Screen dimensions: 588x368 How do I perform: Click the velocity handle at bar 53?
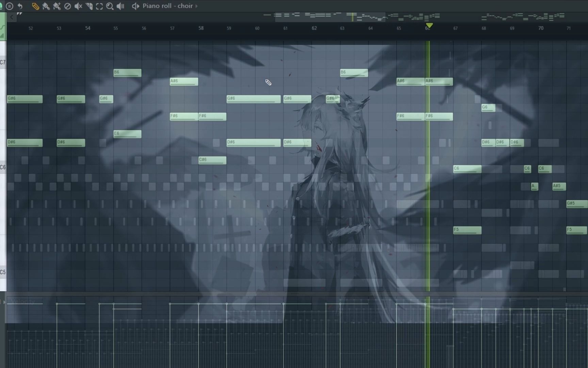click(x=57, y=304)
